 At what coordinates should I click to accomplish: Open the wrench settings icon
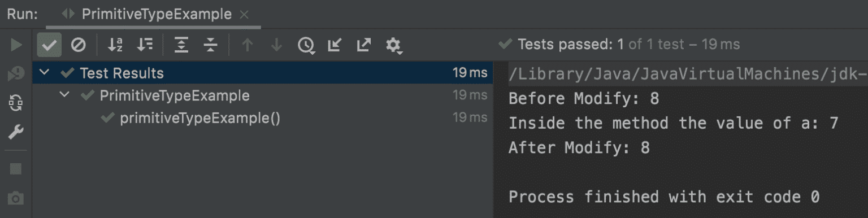pos(16,132)
